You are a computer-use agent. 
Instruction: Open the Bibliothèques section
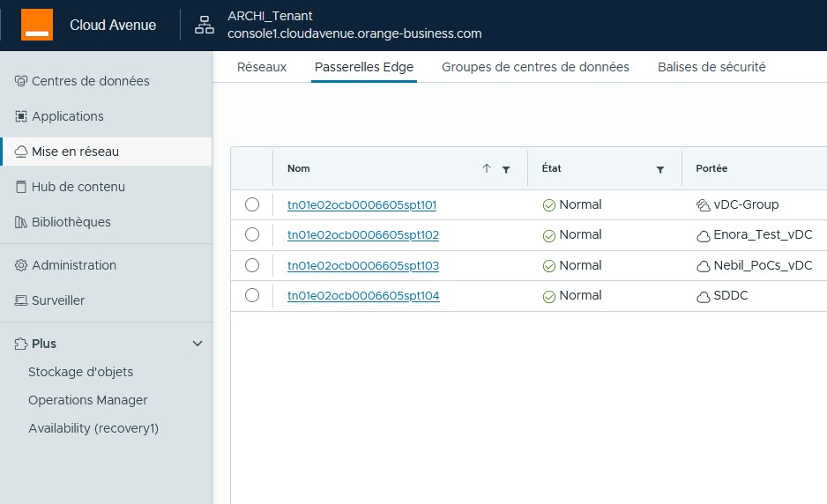[x=71, y=222]
